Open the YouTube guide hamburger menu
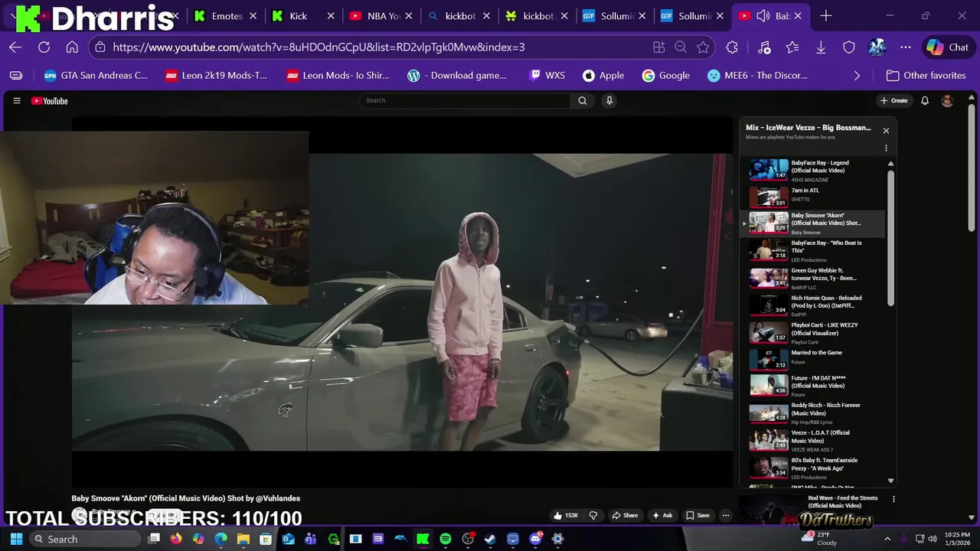980x551 pixels. coord(17,101)
